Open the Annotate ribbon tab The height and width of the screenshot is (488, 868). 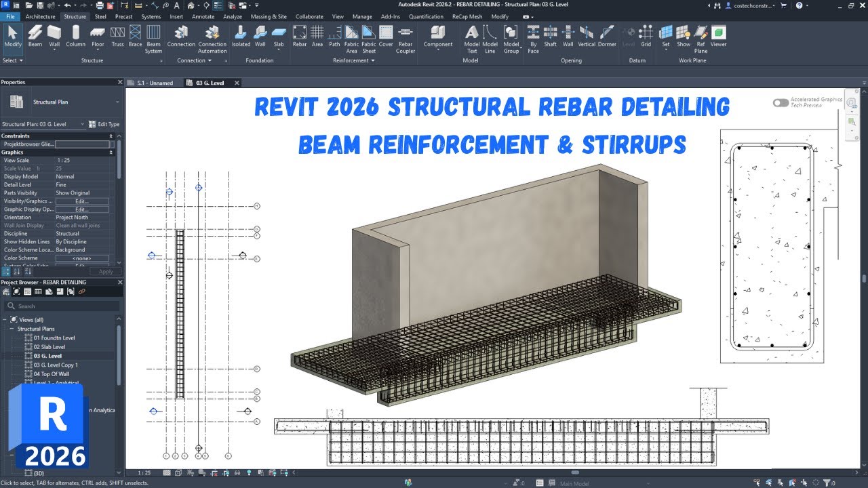[203, 16]
